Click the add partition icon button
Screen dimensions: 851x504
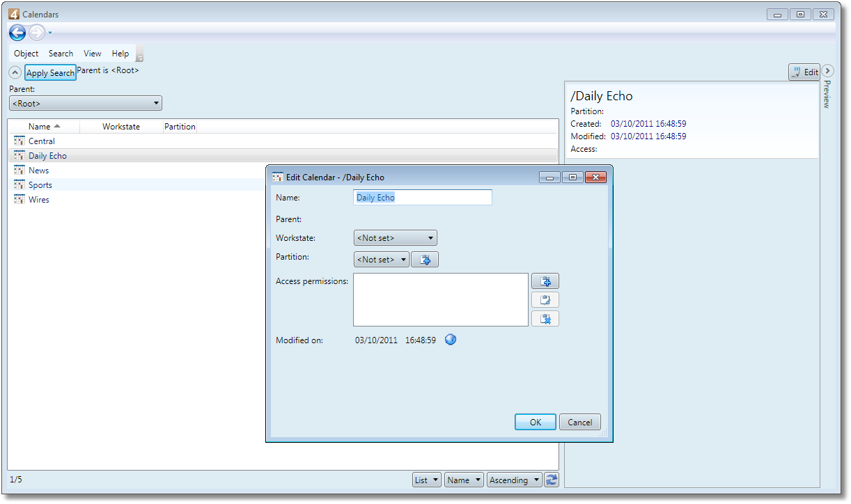(x=425, y=260)
